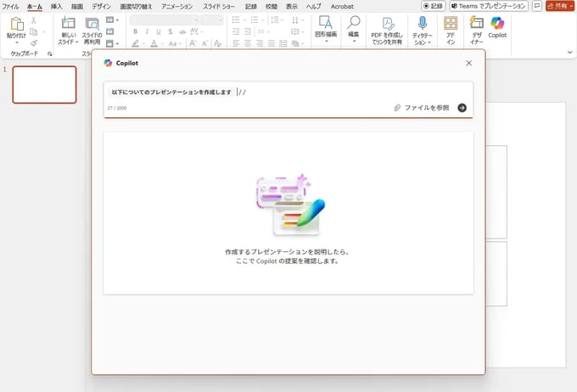This screenshot has width=577, height=392.
Task: Open the 編集 magnifier menu
Action: click(354, 29)
